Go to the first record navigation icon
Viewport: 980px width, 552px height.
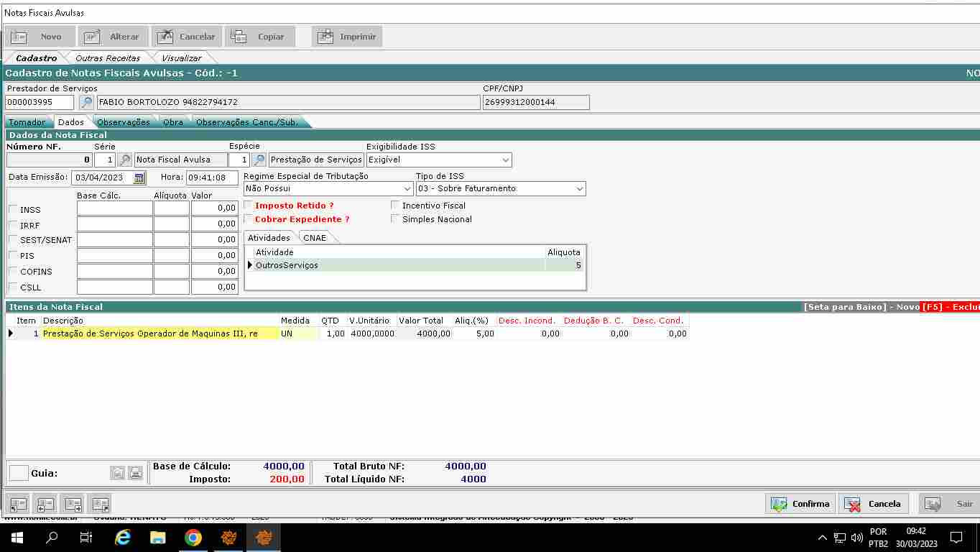18,504
